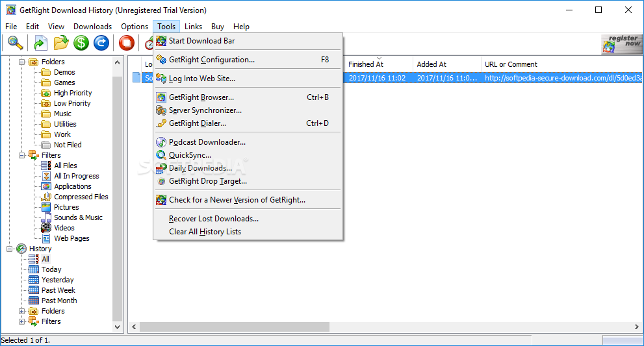Click the search magnifier toolbar icon
644x346 pixels.
click(x=15, y=43)
